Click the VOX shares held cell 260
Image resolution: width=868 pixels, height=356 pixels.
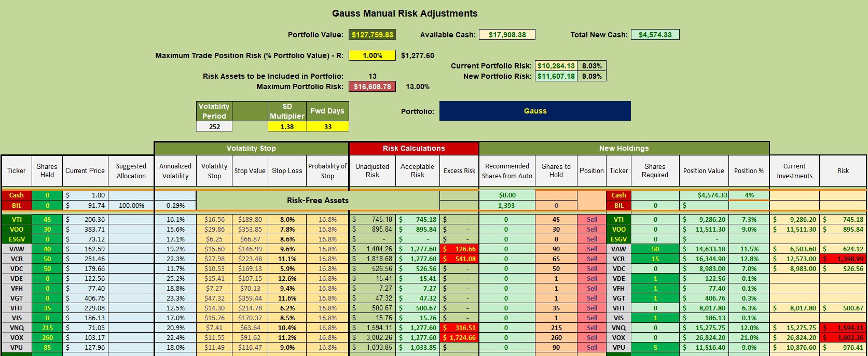click(47, 338)
